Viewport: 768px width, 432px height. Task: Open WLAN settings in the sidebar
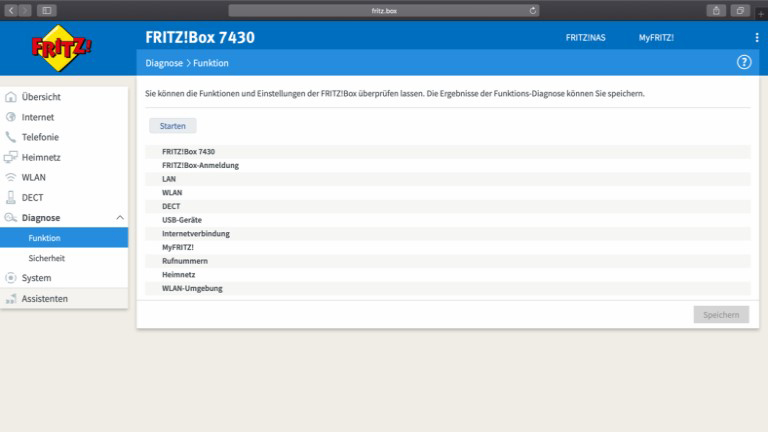(34, 177)
